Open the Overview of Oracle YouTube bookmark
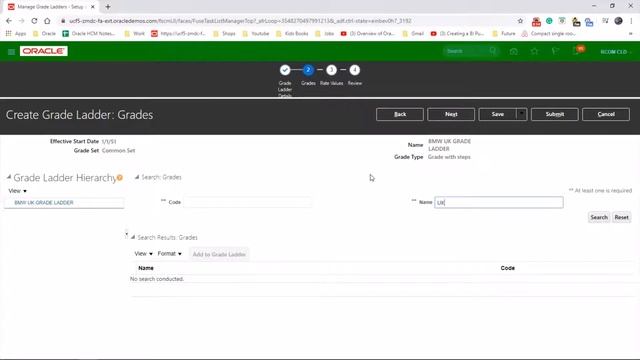Screen dimensions: 640x360 point(368,33)
